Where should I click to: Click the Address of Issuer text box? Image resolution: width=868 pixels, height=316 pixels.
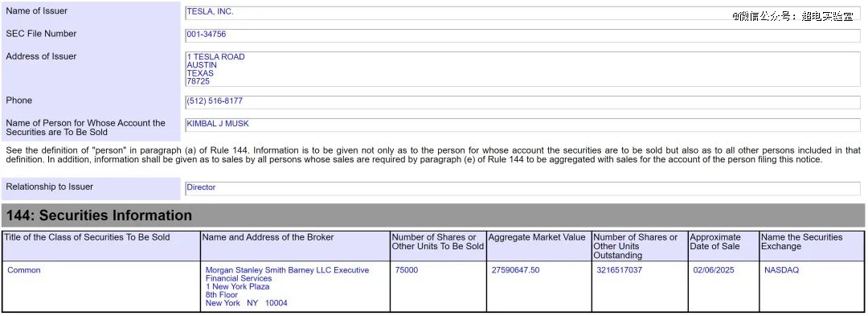pos(522,69)
